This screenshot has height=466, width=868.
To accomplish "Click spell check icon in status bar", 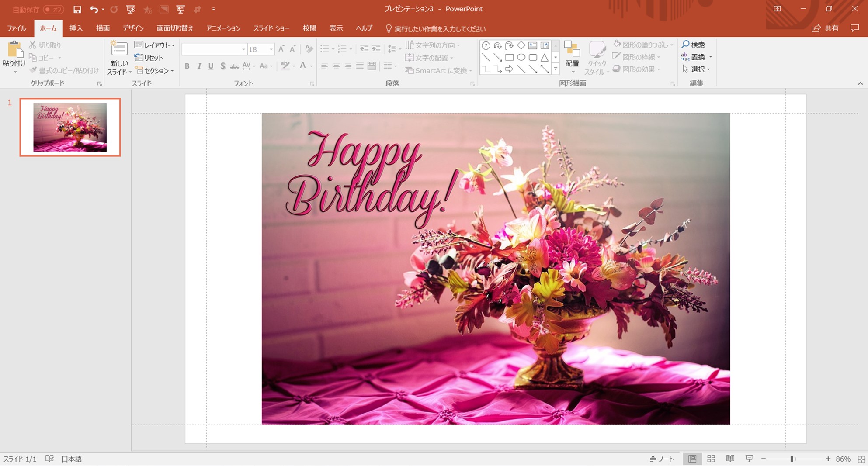I will [49, 459].
